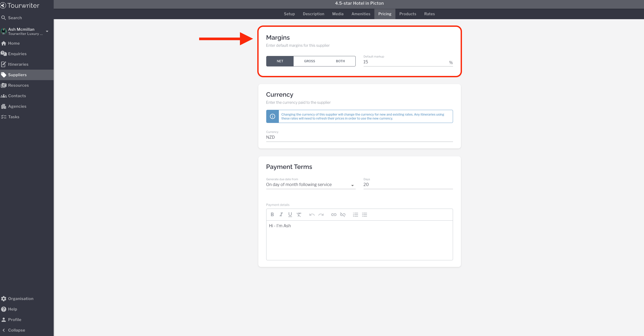Click the Default markup input field
This screenshot has width=644, height=336.
pos(405,62)
